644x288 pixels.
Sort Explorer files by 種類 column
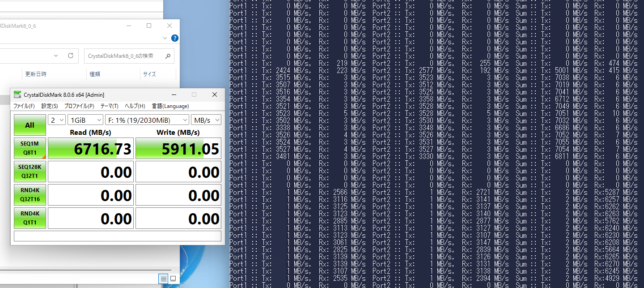point(95,74)
